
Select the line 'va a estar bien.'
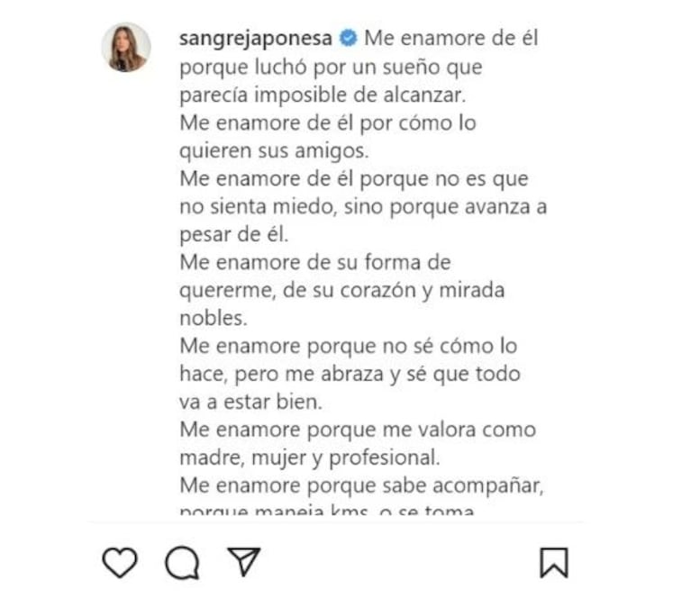click(x=251, y=402)
